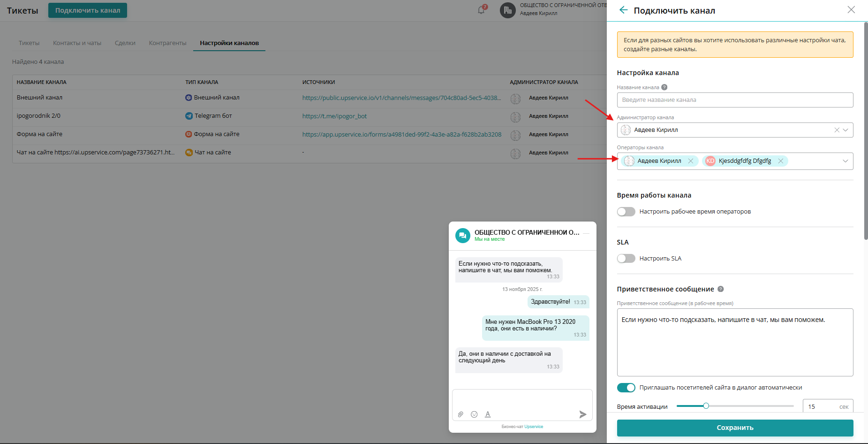This screenshot has width=868, height=444.
Task: Click admin avatar in ipogorodnik 2/0 row
Action: tap(516, 117)
